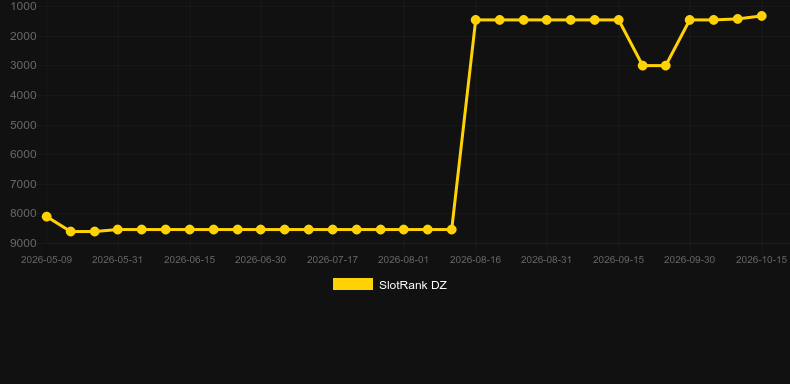Select the data point for 2026-09-30
The height and width of the screenshot is (384, 790).
click(690, 20)
